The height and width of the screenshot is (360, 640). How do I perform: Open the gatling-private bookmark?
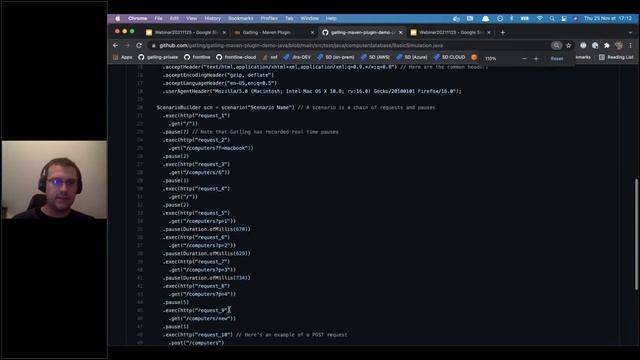tap(158, 57)
